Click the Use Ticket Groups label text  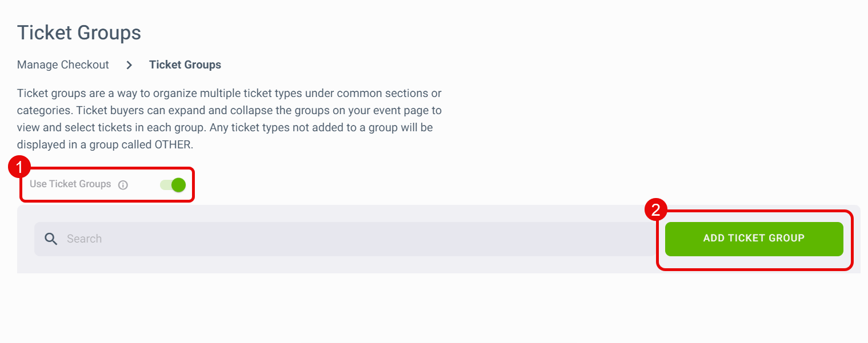[70, 184]
